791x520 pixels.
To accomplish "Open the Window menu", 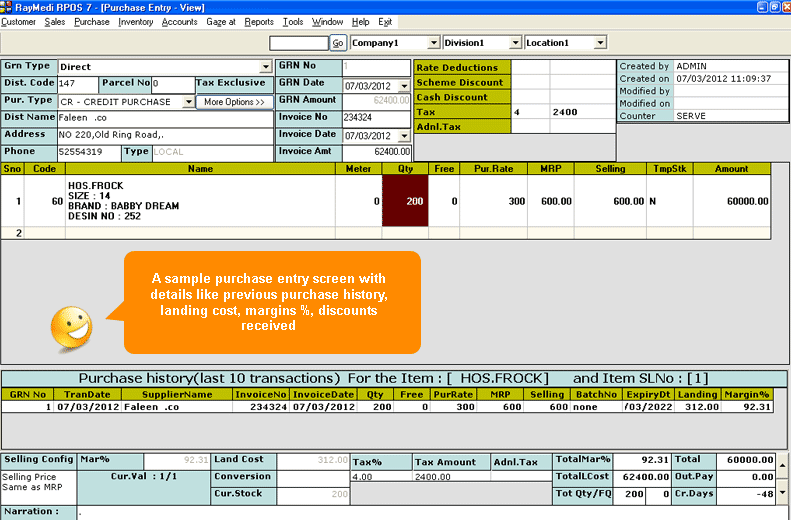I will [x=327, y=22].
